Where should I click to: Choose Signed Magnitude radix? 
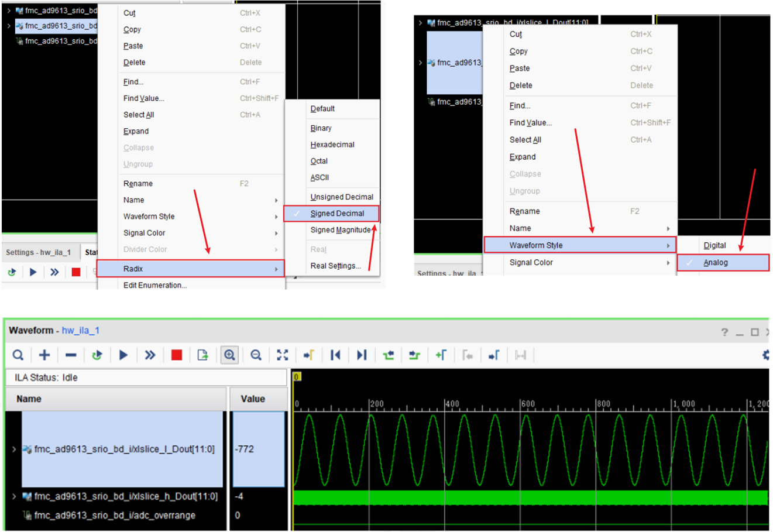(x=341, y=230)
